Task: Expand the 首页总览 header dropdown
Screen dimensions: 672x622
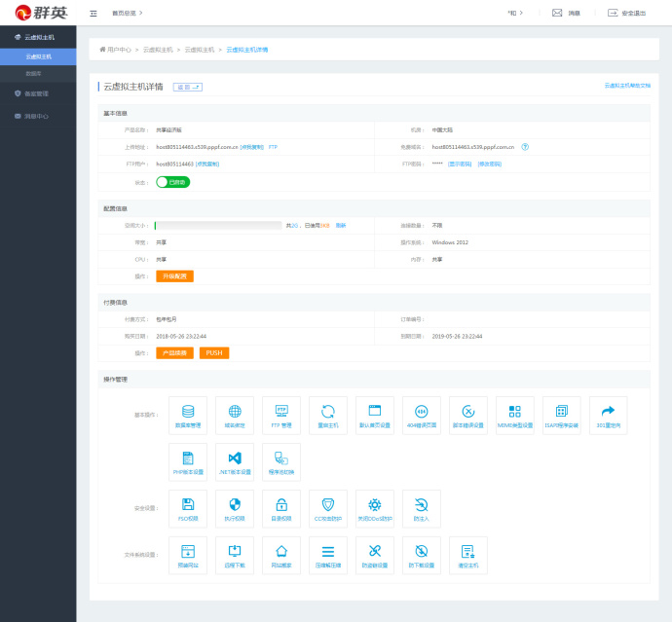Action: click(128, 14)
